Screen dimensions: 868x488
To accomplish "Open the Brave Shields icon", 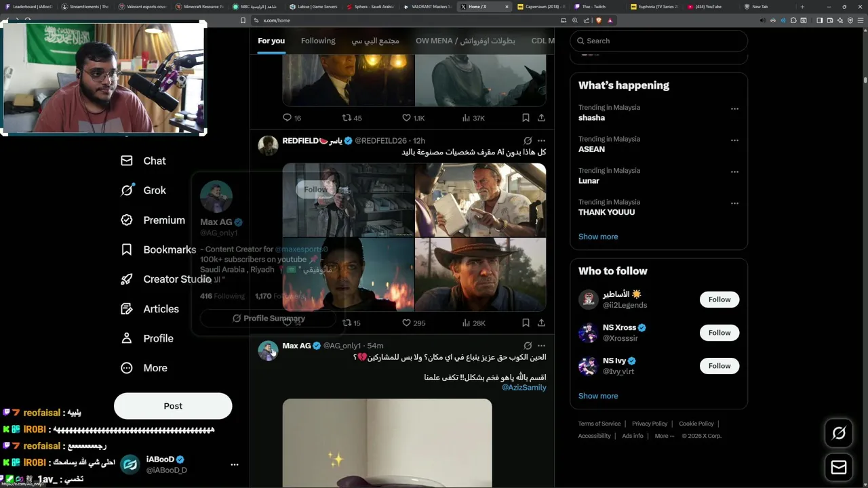I will [x=598, y=20].
